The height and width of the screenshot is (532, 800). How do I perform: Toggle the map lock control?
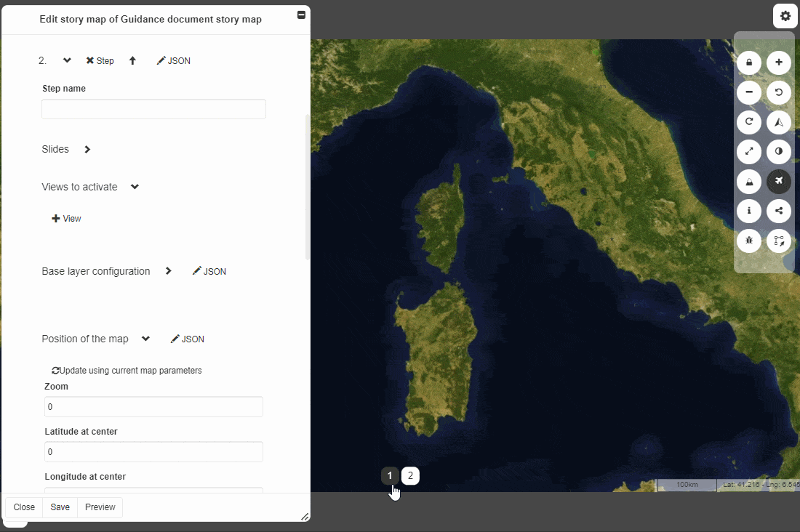click(x=749, y=63)
